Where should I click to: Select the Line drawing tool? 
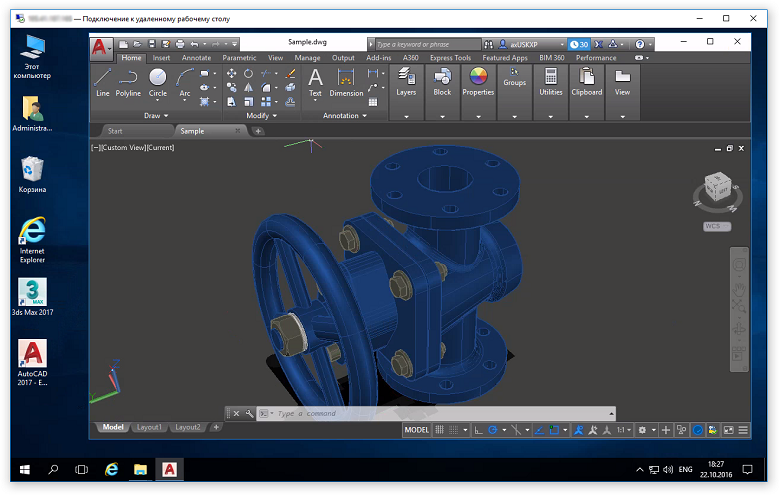pyautogui.click(x=103, y=79)
